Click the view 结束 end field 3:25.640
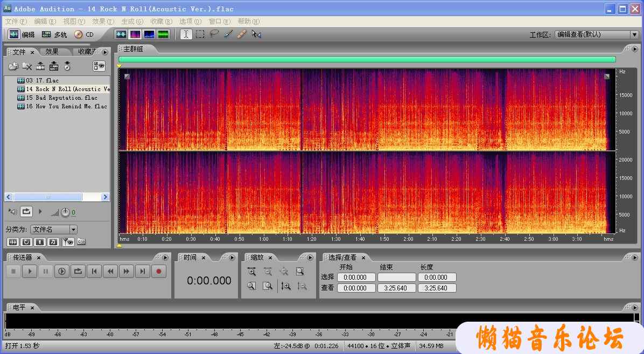644x354 pixels. coord(397,288)
